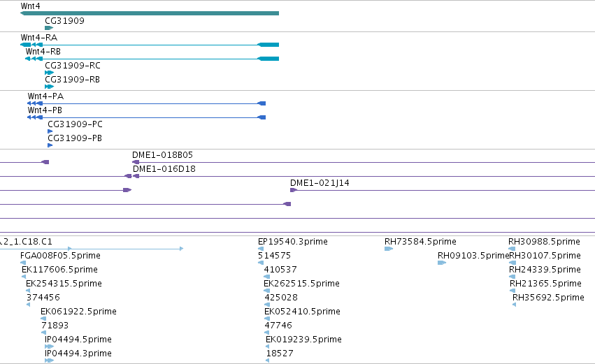Click the Wnt4-PB protein label
The height and width of the screenshot is (364, 595).
[x=45, y=110]
